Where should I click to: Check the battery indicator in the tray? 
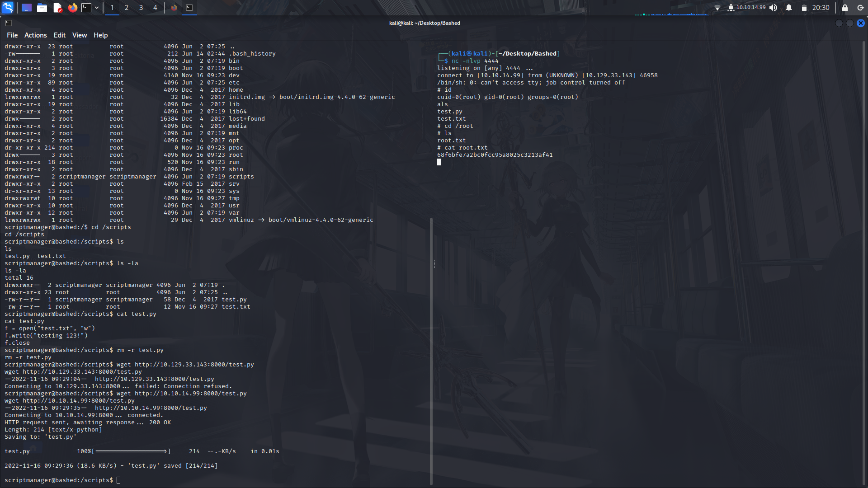(x=803, y=7)
